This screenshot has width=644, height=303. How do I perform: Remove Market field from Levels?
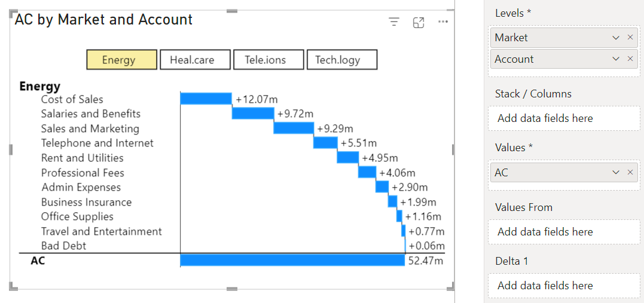[x=630, y=38]
